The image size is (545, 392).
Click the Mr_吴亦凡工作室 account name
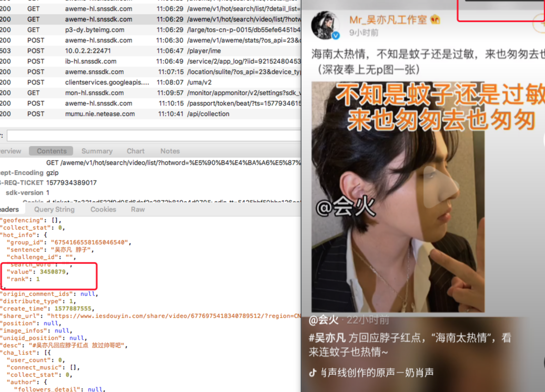pos(388,20)
